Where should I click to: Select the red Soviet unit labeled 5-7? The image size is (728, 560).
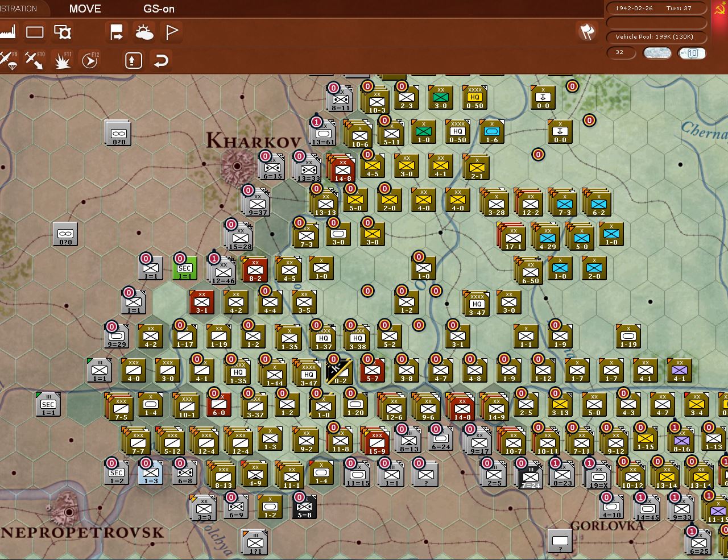pyautogui.click(x=373, y=371)
